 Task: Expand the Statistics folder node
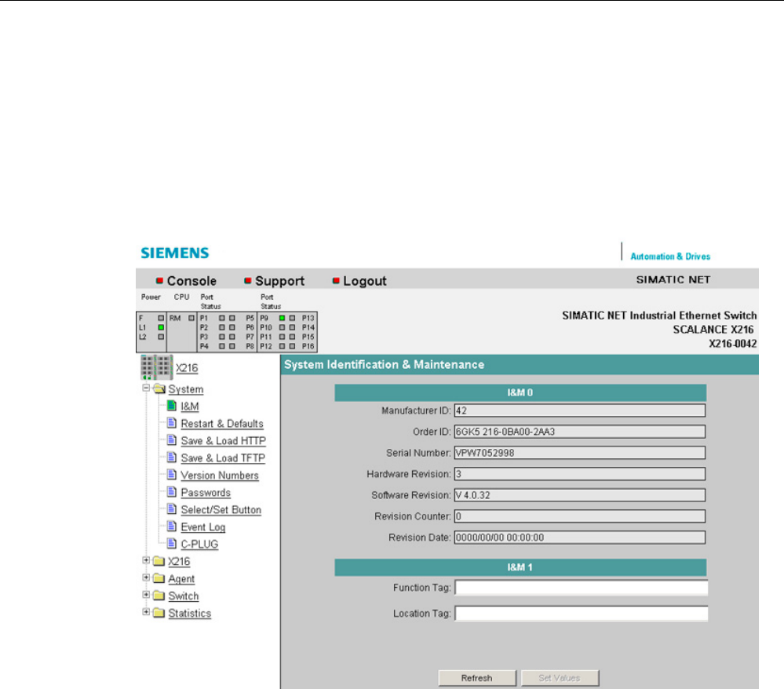[146, 611]
